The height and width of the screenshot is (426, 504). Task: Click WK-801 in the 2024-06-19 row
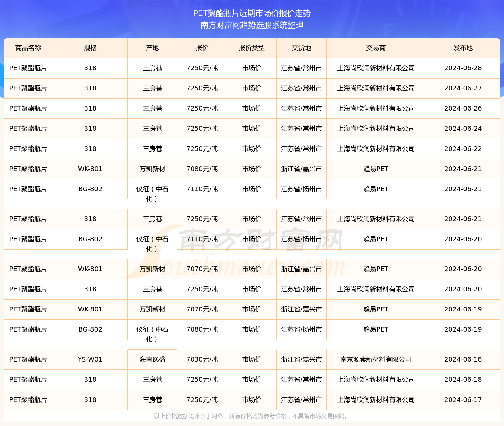(x=90, y=309)
